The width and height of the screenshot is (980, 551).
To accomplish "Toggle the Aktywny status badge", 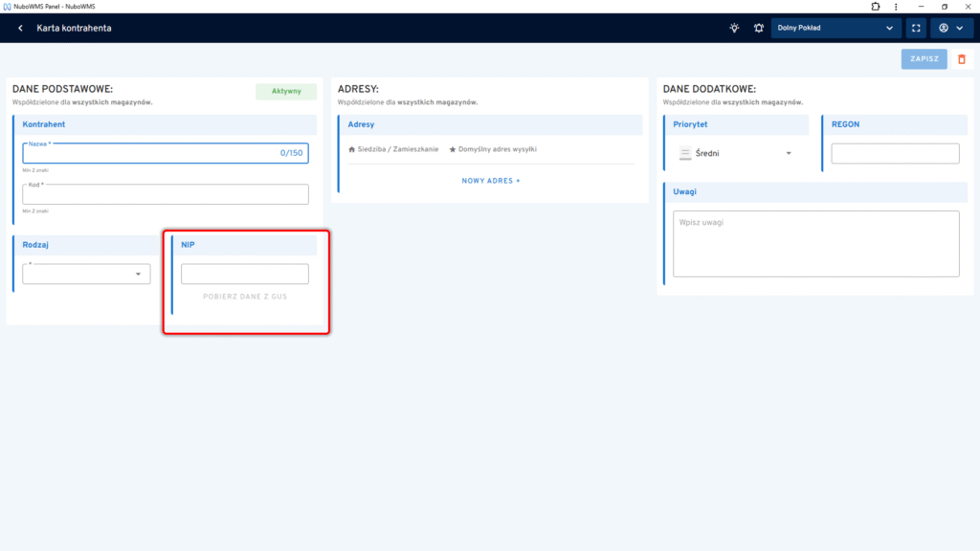I will click(286, 92).
